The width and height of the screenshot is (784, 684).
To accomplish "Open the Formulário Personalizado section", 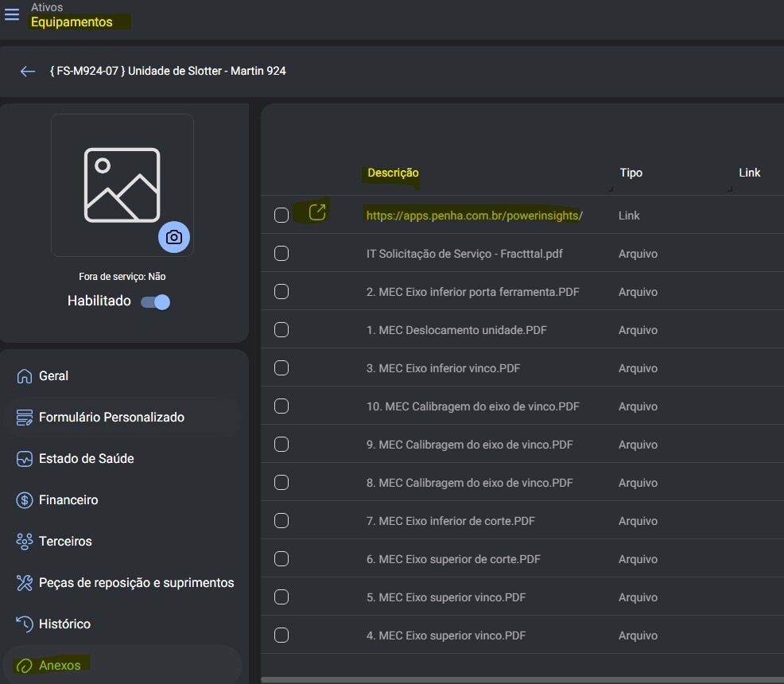I will pyautogui.click(x=122, y=417).
